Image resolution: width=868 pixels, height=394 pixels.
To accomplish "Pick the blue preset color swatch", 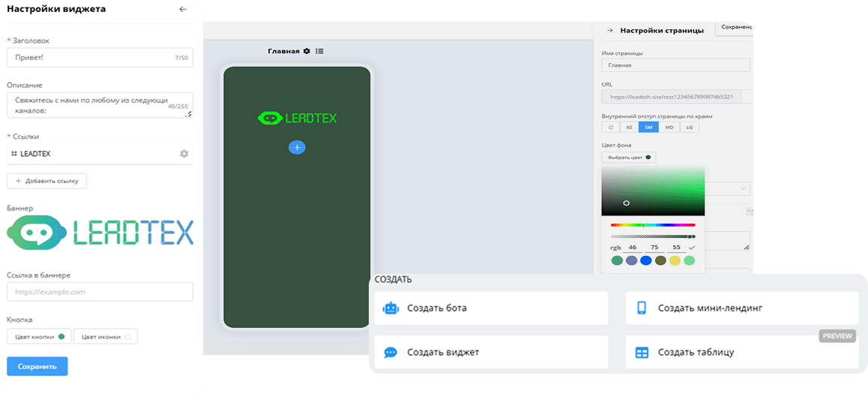I will 645,260.
